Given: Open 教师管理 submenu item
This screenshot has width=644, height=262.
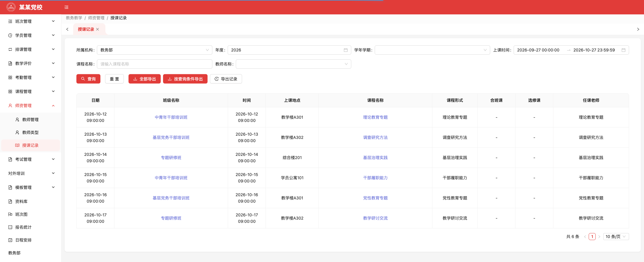Looking at the screenshot, I should [x=31, y=120].
